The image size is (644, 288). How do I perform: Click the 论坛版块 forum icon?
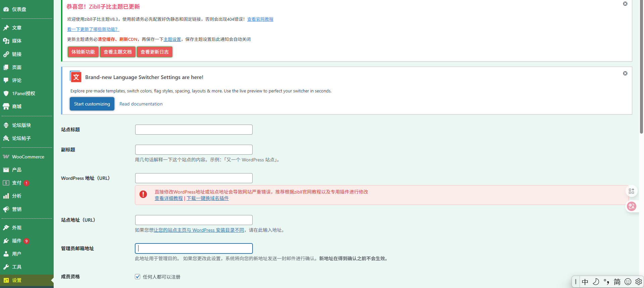click(x=6, y=125)
